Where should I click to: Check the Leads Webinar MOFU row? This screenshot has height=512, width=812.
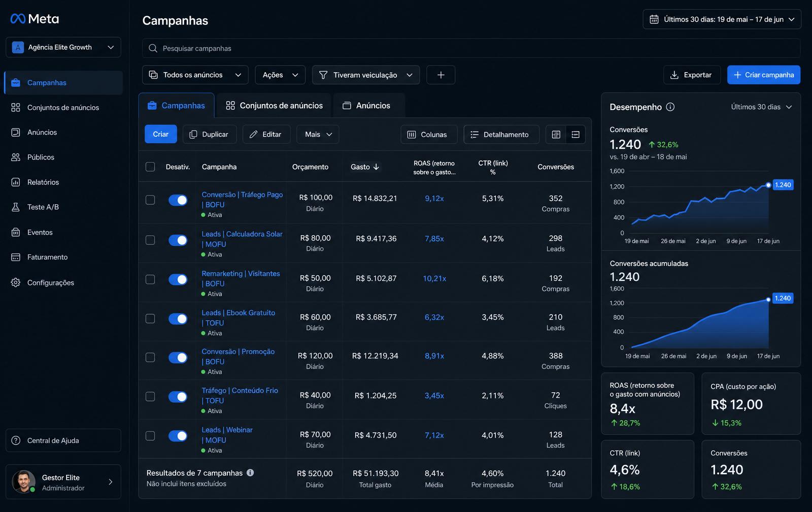tap(150, 436)
